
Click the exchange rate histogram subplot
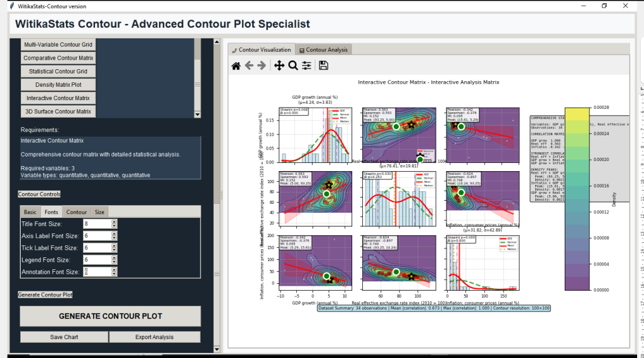[x=399, y=199]
